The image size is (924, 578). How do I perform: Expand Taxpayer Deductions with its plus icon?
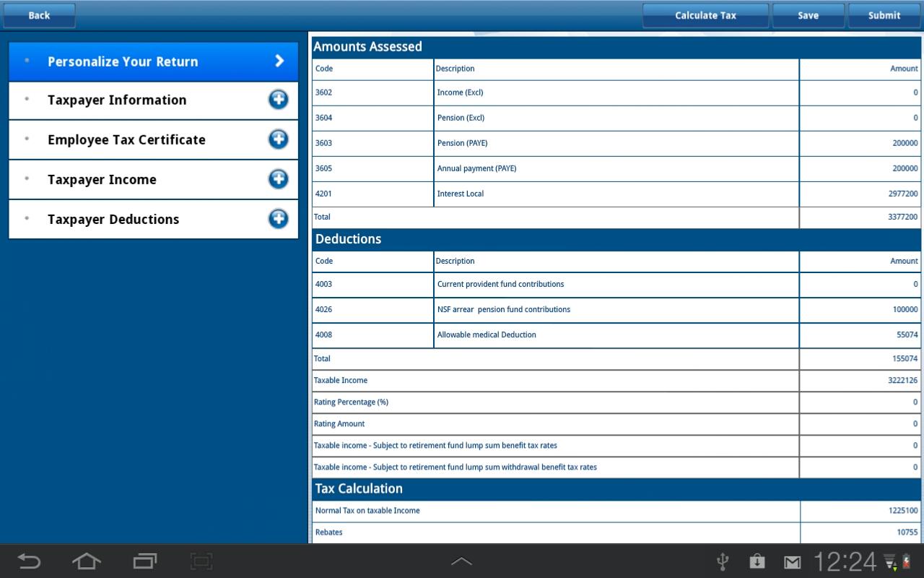(278, 219)
